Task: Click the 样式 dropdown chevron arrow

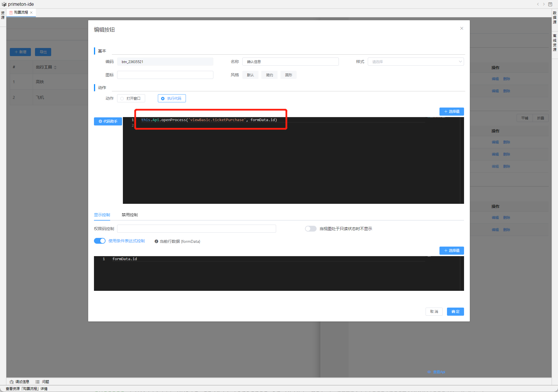Action: point(460,62)
